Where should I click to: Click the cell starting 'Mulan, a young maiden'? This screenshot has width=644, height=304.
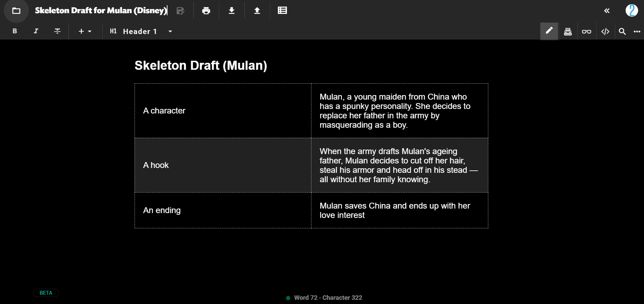(400, 111)
